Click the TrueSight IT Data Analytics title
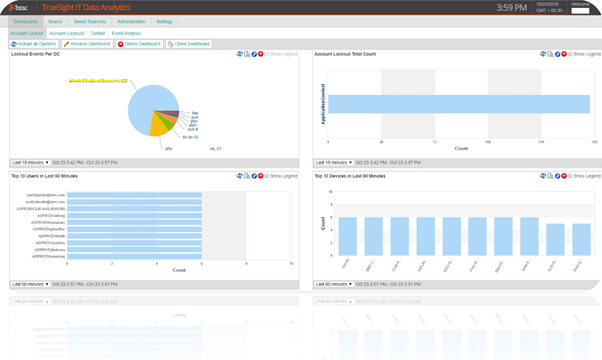The width and height of the screenshot is (602, 360). [x=86, y=7]
